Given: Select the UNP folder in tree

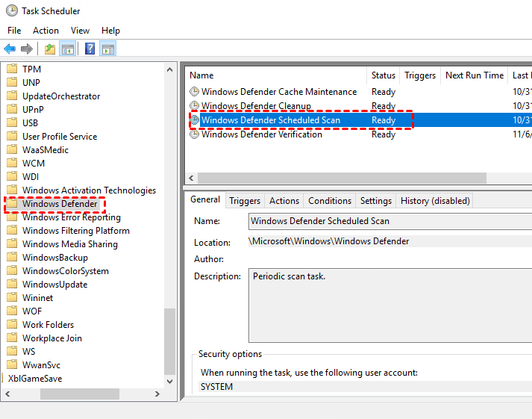Looking at the screenshot, I should click(31, 82).
